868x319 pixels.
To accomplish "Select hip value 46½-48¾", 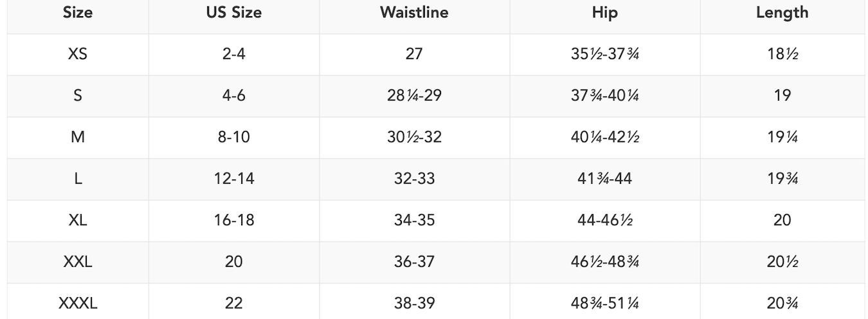I will [x=604, y=262].
